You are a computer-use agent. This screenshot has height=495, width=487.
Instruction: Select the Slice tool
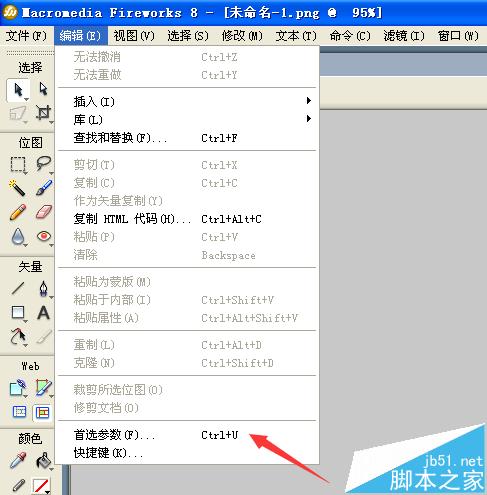tap(43, 388)
